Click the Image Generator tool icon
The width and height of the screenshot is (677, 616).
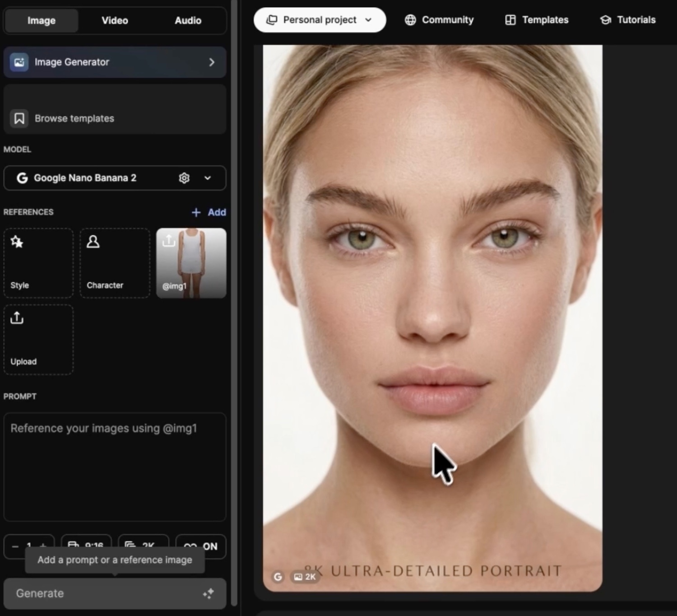pyautogui.click(x=19, y=62)
